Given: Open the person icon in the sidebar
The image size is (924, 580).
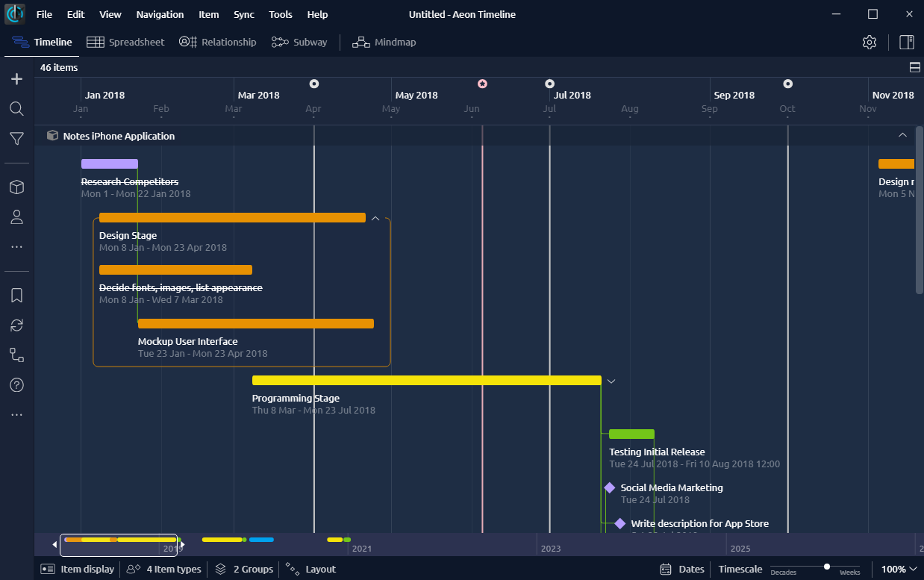Looking at the screenshot, I should pos(16,217).
